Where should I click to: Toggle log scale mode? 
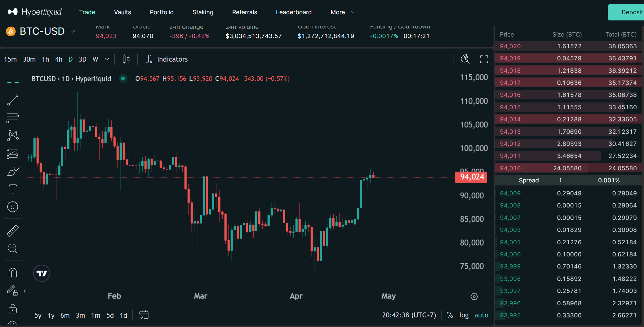click(464, 315)
